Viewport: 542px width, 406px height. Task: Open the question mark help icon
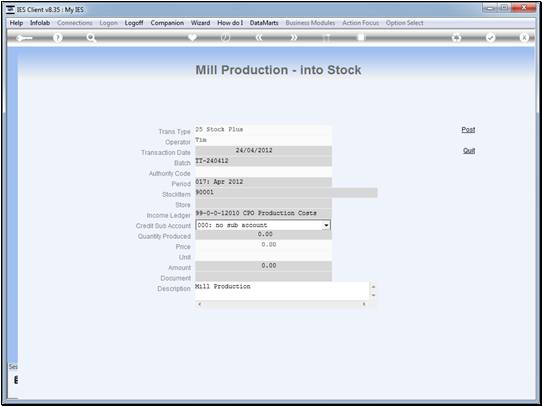click(58, 38)
